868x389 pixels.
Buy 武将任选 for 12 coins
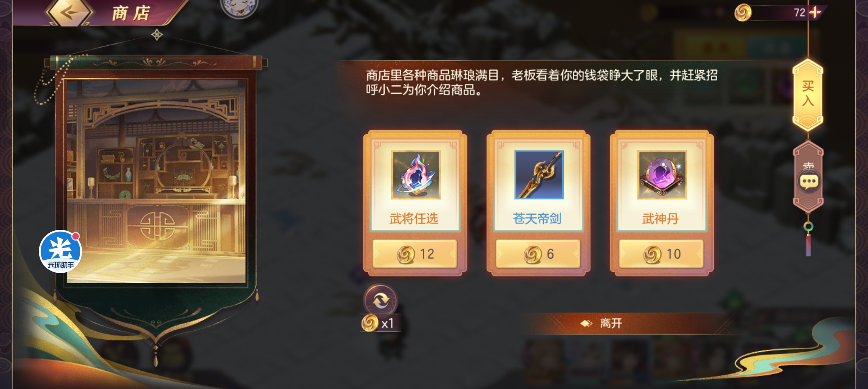click(x=415, y=254)
